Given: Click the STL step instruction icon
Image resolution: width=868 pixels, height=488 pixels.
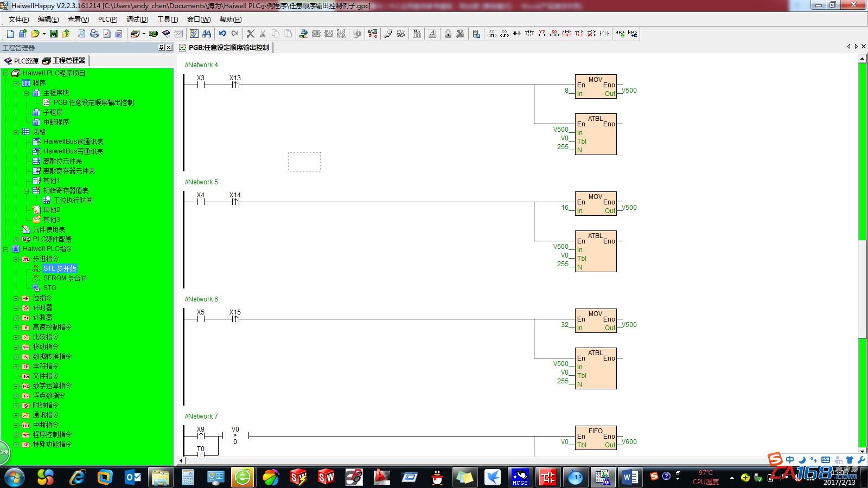Looking at the screenshot, I should (492, 34).
